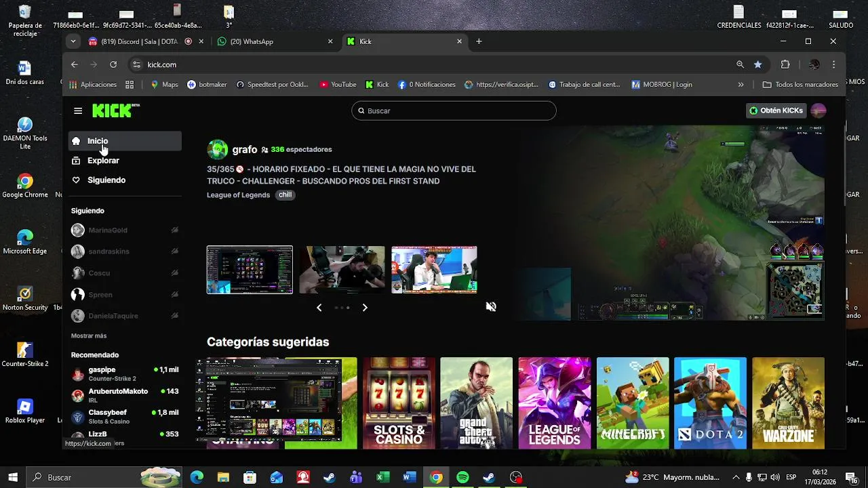Select the second featured stream thumbnail
Viewport: 868px width, 488px height.
pyautogui.click(x=342, y=270)
